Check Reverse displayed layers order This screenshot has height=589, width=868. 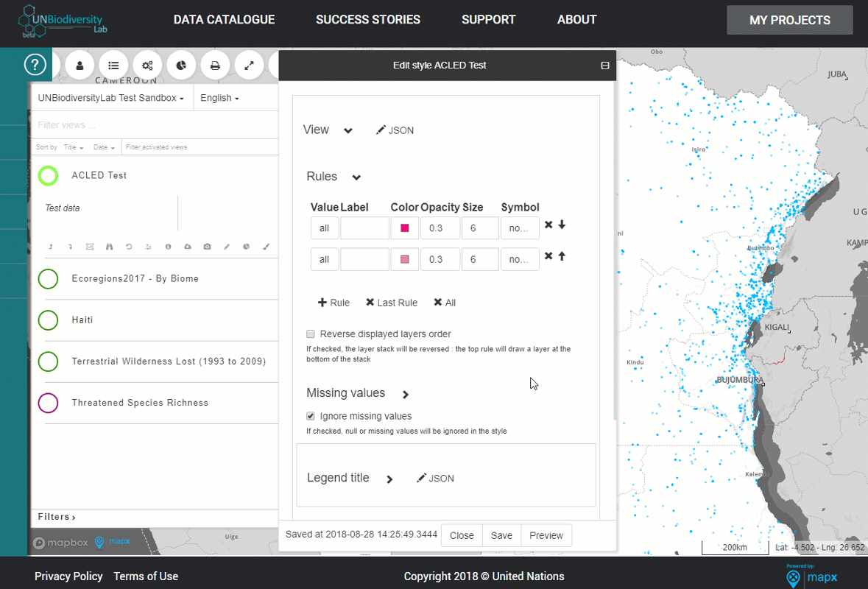tap(311, 334)
